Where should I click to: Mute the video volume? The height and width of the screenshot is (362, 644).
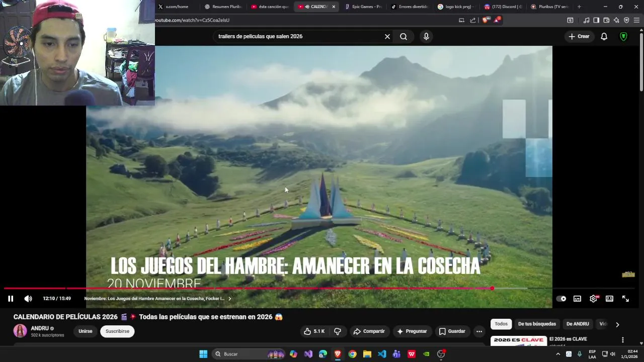[28, 299]
